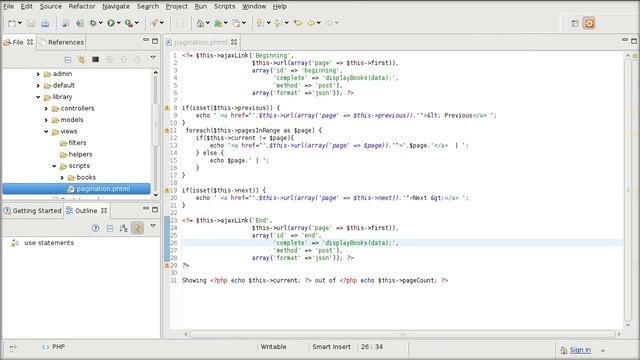Click the help icon in Outline toolbar
This screenshot has height=360, width=640.
pyautogui.click(x=95, y=228)
